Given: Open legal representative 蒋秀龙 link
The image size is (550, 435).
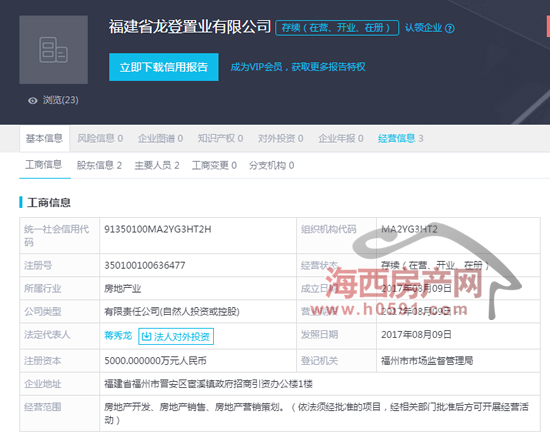Looking at the screenshot, I should (x=118, y=336).
